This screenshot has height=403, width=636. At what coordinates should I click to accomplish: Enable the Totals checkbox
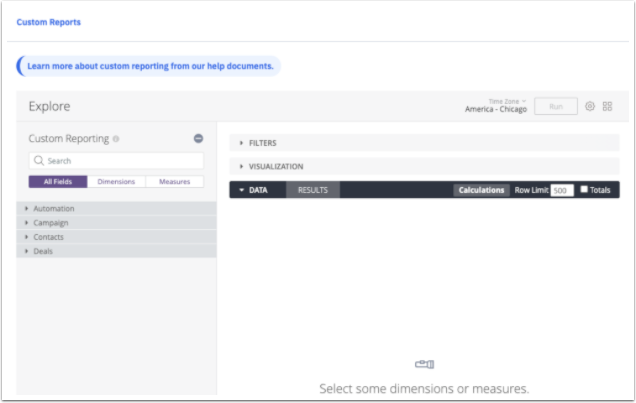[x=584, y=189]
